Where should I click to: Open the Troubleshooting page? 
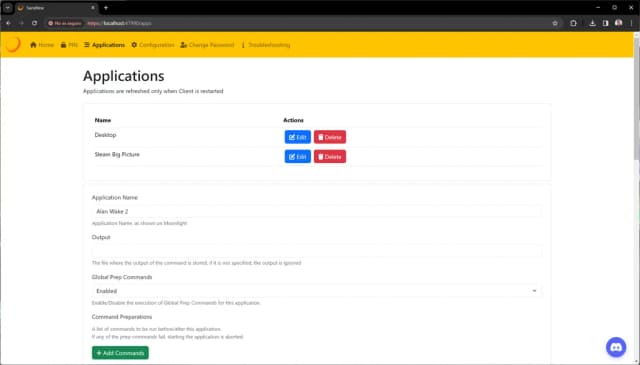click(x=265, y=45)
